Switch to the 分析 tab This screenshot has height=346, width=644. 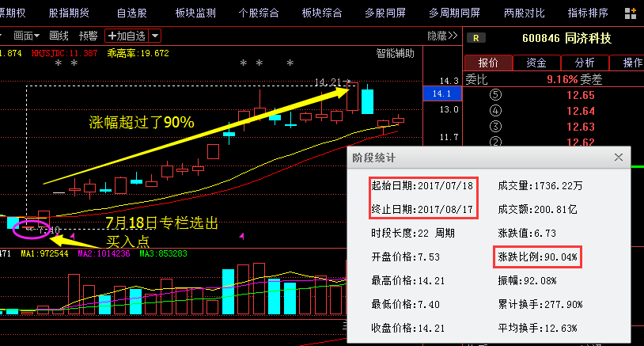[585, 63]
